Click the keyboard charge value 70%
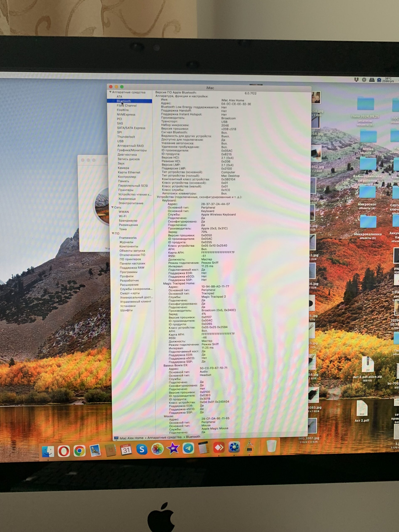 click(204, 232)
